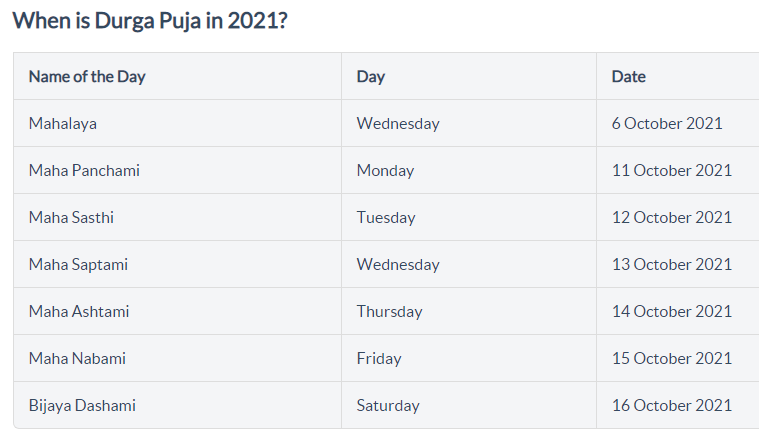
Task: Select the Maha Ashtami cell
Action: (x=79, y=312)
